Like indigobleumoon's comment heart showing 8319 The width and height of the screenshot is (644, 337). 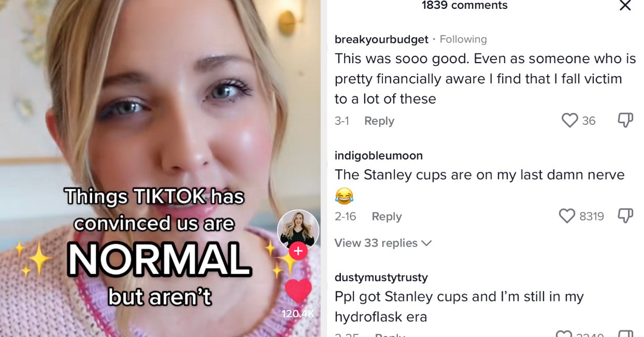point(567,216)
